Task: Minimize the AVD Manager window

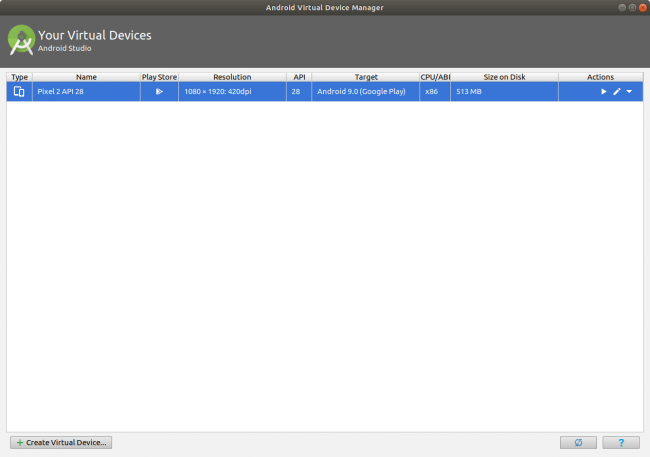Action: [x=622, y=7]
